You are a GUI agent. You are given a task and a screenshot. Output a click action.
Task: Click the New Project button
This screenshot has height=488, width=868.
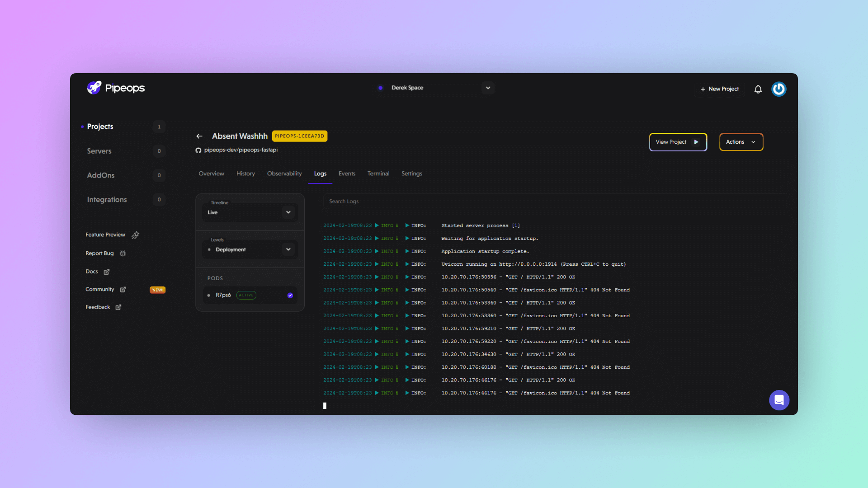coord(720,88)
